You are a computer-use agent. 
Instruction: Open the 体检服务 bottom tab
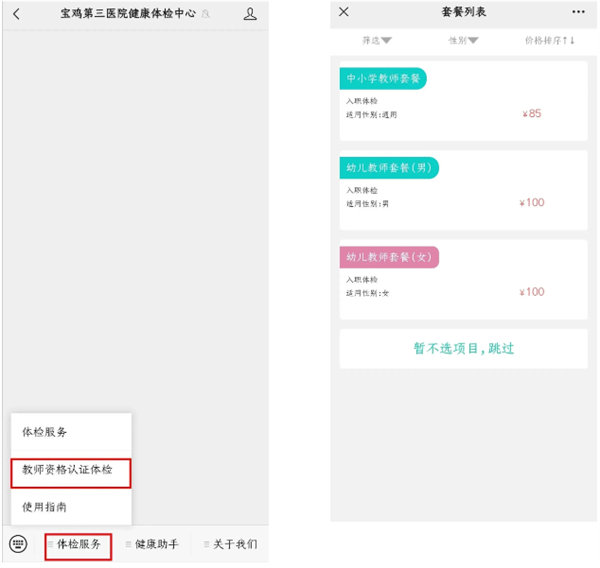pos(78,545)
